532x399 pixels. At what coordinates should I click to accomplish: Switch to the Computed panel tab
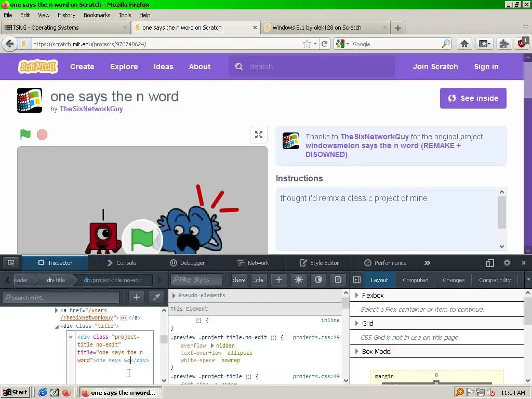pyautogui.click(x=415, y=280)
